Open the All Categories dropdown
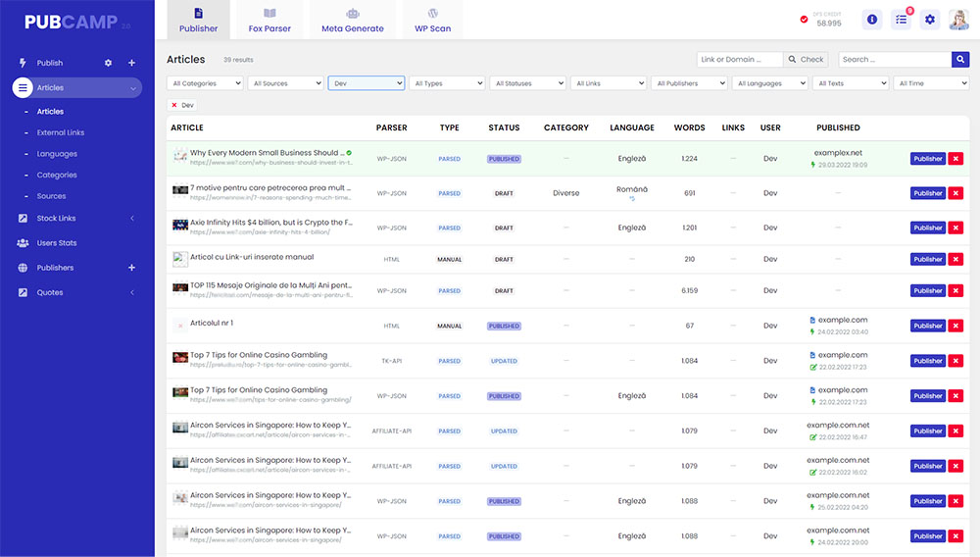Image resolution: width=980 pixels, height=557 pixels. tap(205, 83)
